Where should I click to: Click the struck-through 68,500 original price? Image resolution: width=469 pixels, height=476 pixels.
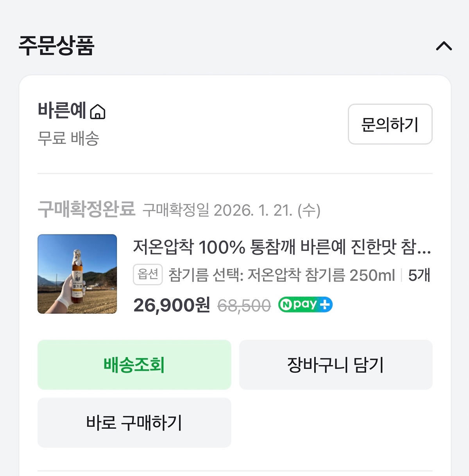point(244,306)
